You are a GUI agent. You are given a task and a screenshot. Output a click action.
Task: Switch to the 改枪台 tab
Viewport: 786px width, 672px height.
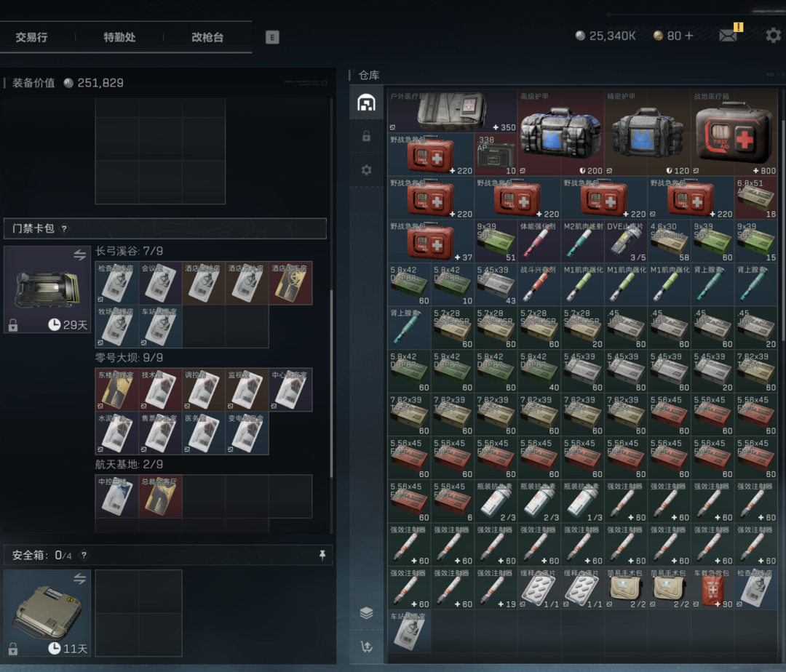[x=207, y=37]
